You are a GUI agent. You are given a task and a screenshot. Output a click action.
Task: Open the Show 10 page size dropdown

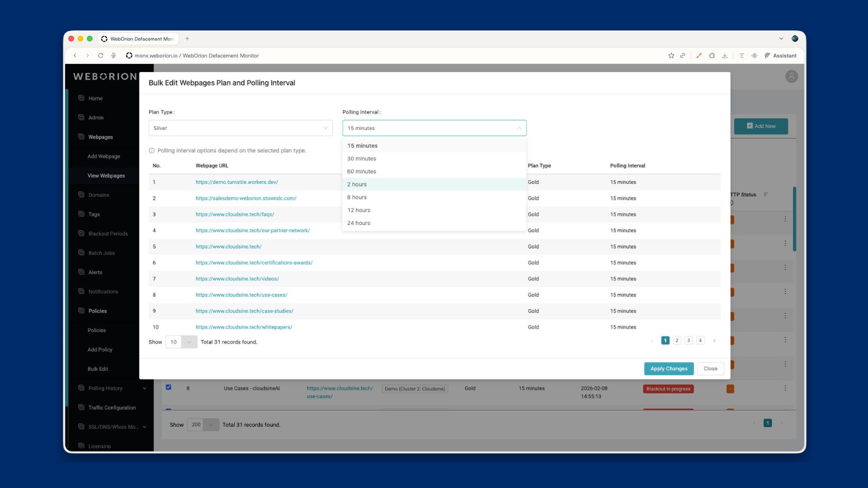tap(181, 342)
